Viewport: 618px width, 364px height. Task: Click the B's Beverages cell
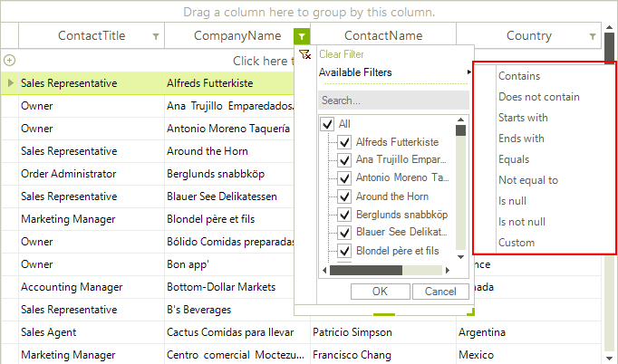coord(229,310)
